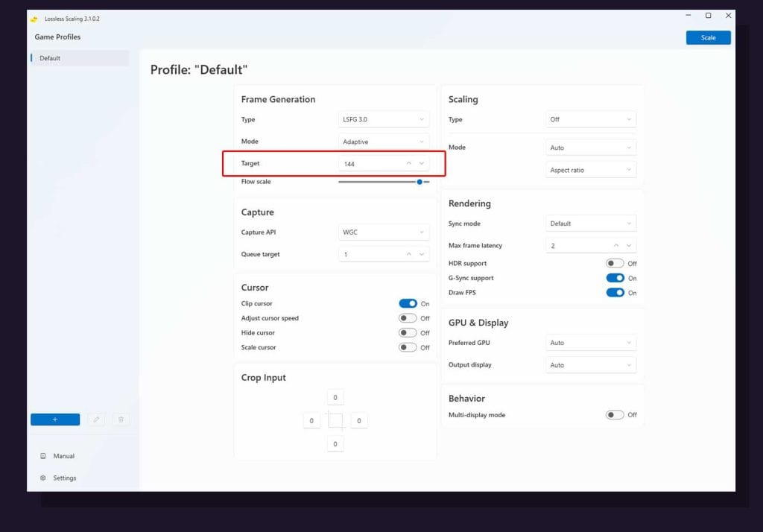
Task: Decrease Max frame latency with down arrow
Action: tap(629, 246)
